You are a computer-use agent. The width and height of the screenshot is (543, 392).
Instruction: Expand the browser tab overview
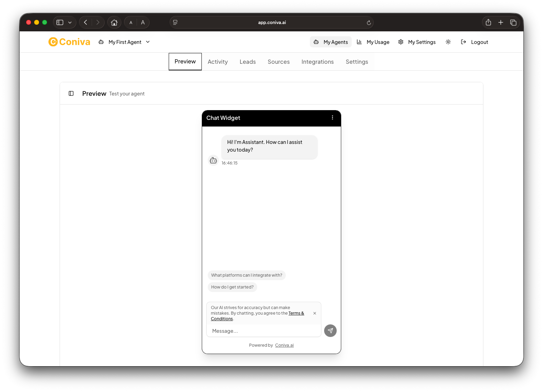513,22
